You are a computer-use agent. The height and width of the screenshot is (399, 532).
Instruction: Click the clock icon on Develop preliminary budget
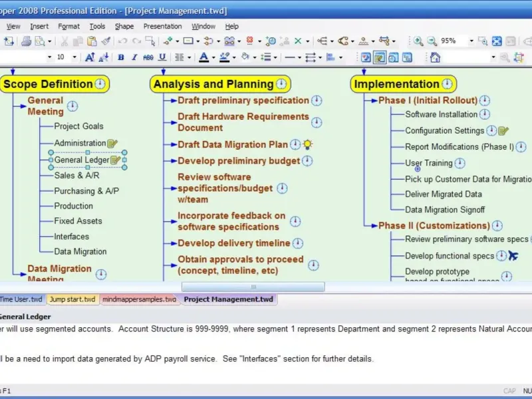tap(307, 161)
